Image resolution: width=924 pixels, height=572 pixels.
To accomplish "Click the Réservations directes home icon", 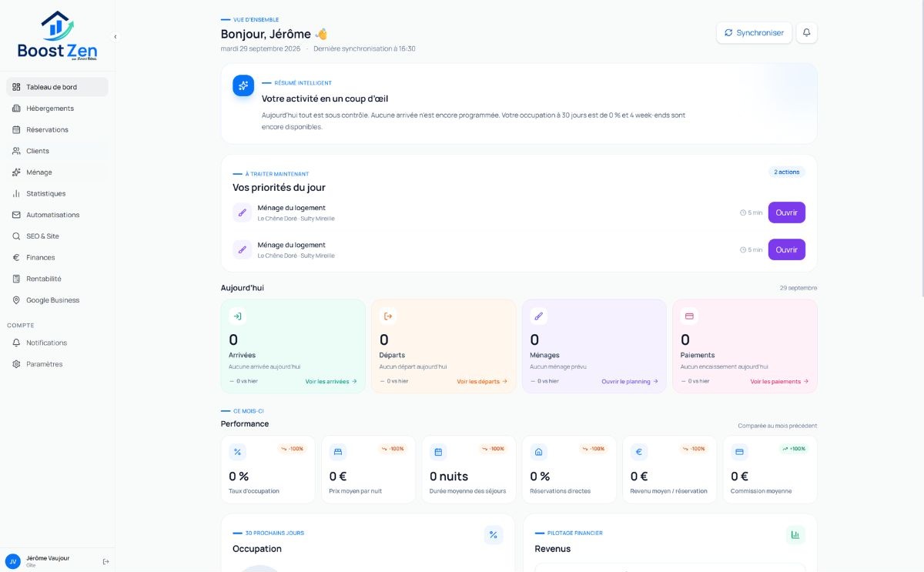I will pyautogui.click(x=539, y=452).
